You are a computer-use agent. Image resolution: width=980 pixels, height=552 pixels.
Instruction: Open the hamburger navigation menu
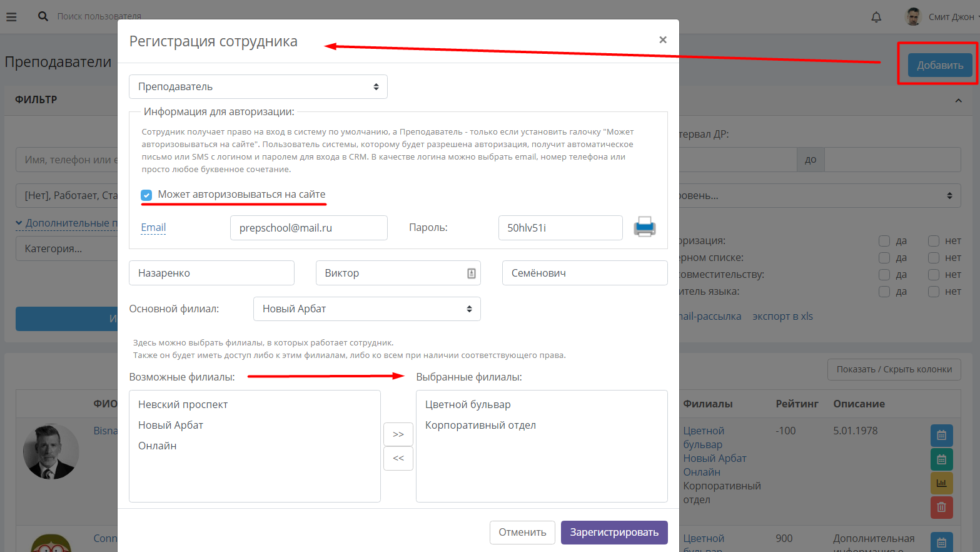click(11, 17)
